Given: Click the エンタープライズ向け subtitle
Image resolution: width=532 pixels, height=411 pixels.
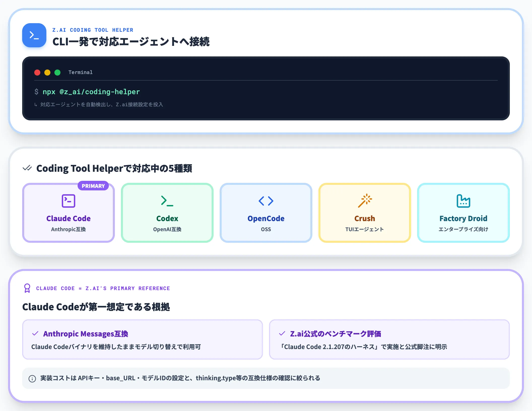Looking at the screenshot, I should 463,229.
